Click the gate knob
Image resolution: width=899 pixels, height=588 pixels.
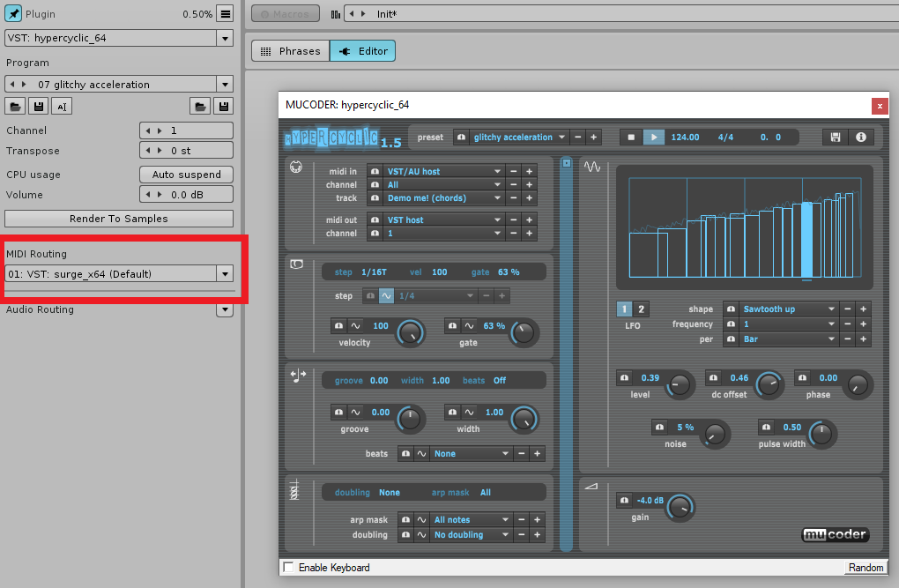[524, 332]
